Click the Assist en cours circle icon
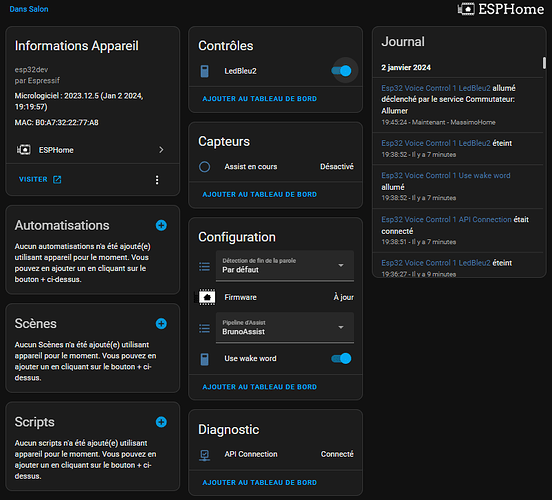Viewport: 552px width, 500px height. click(x=205, y=167)
